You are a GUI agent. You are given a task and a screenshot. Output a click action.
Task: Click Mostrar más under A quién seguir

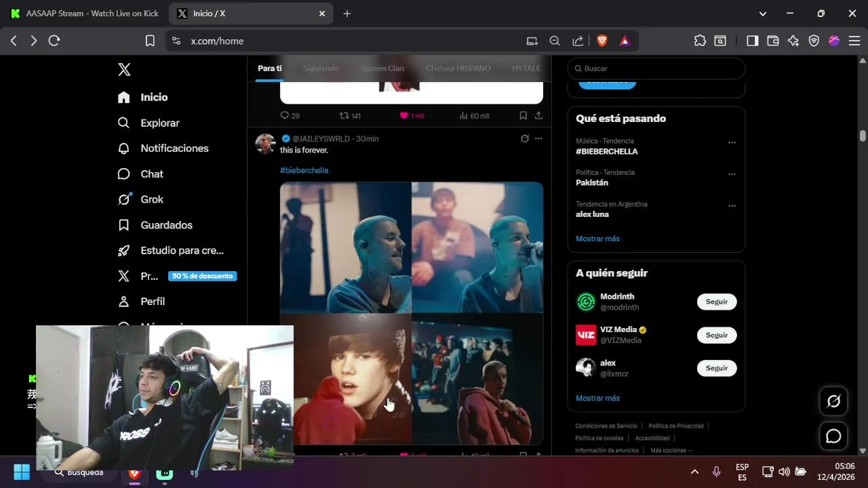click(597, 398)
